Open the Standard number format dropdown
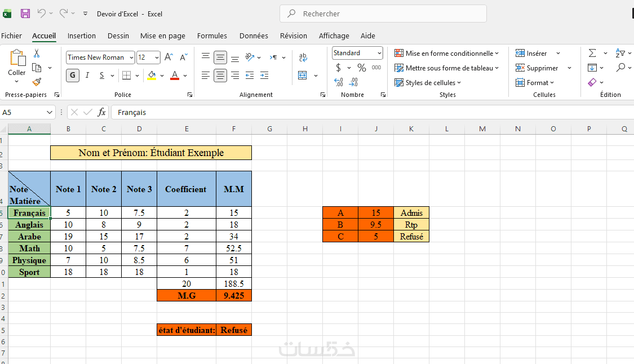 click(379, 53)
